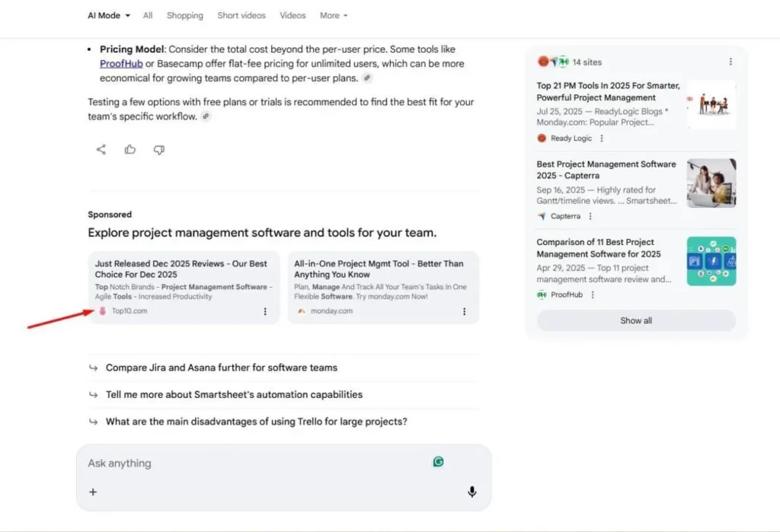The width and height of the screenshot is (780, 532).
Task: Click link icon after Pricing Model paragraph
Action: click(x=367, y=78)
